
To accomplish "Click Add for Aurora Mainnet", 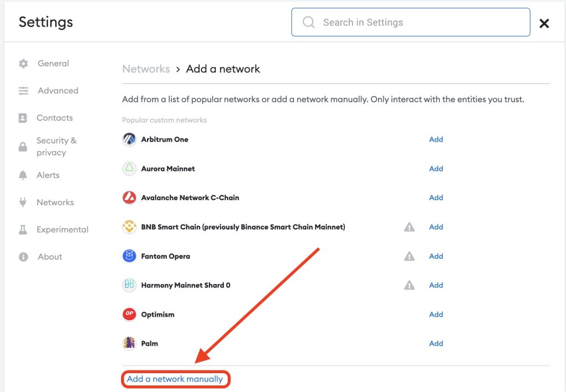I will (436, 169).
